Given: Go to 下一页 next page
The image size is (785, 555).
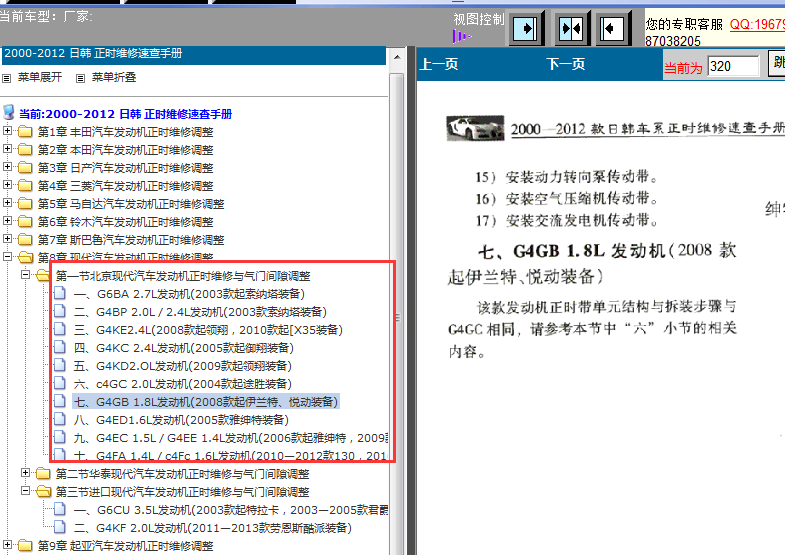Looking at the screenshot, I should [x=566, y=64].
